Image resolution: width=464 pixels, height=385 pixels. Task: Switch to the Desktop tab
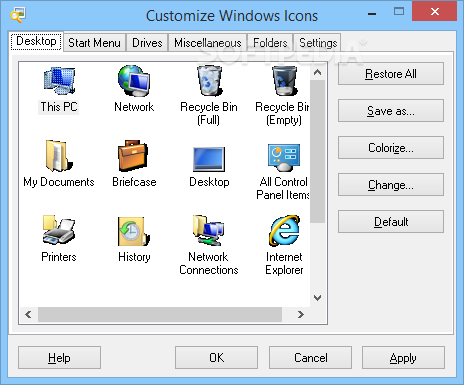click(x=36, y=41)
